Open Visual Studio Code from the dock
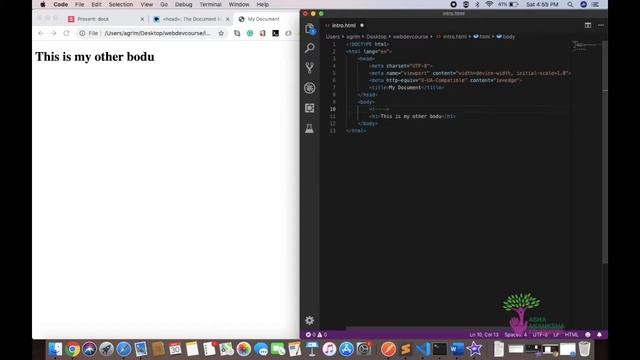 coord(422,349)
